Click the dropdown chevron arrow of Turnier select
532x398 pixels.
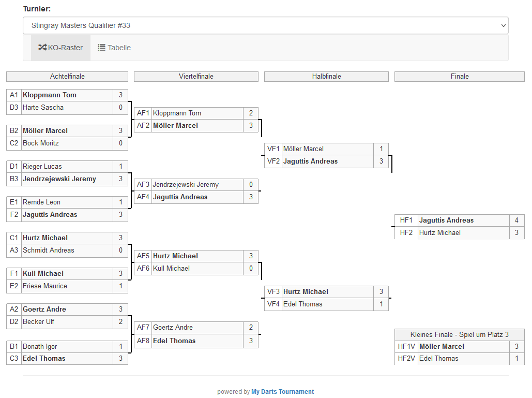[x=503, y=25]
